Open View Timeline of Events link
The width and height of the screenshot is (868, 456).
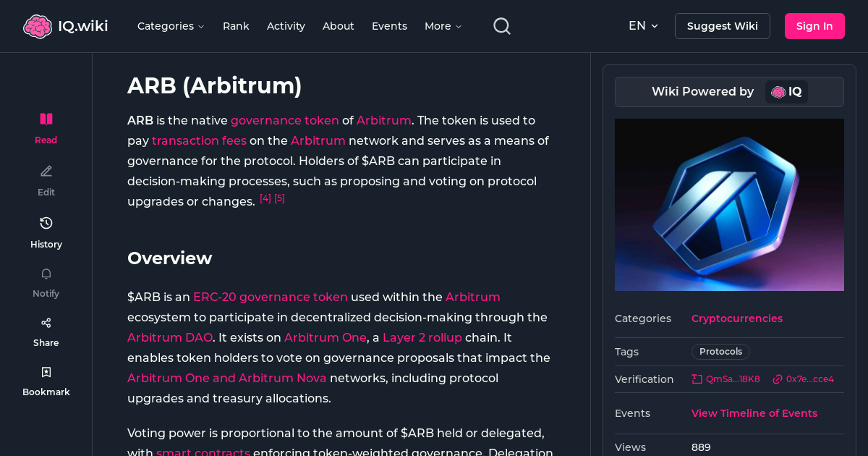pos(754,413)
